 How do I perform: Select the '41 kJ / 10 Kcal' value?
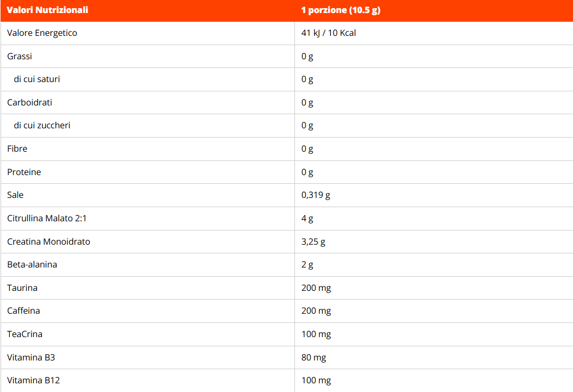click(x=329, y=33)
